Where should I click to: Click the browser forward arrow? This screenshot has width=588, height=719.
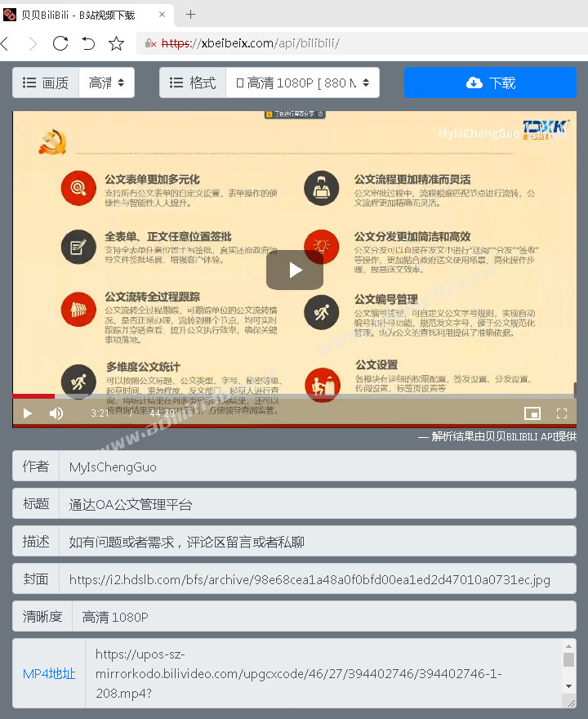33,43
